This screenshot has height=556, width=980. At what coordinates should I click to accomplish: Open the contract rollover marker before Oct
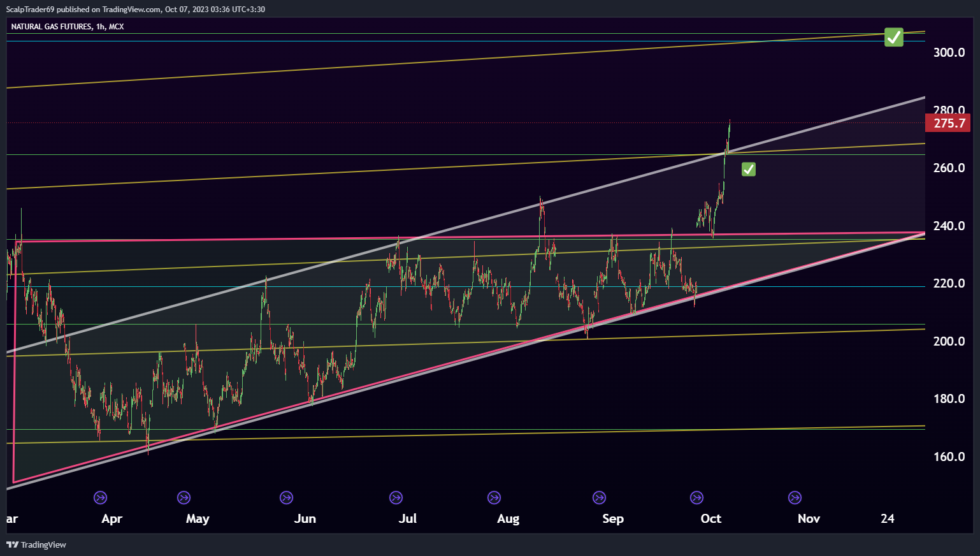pyautogui.click(x=697, y=497)
